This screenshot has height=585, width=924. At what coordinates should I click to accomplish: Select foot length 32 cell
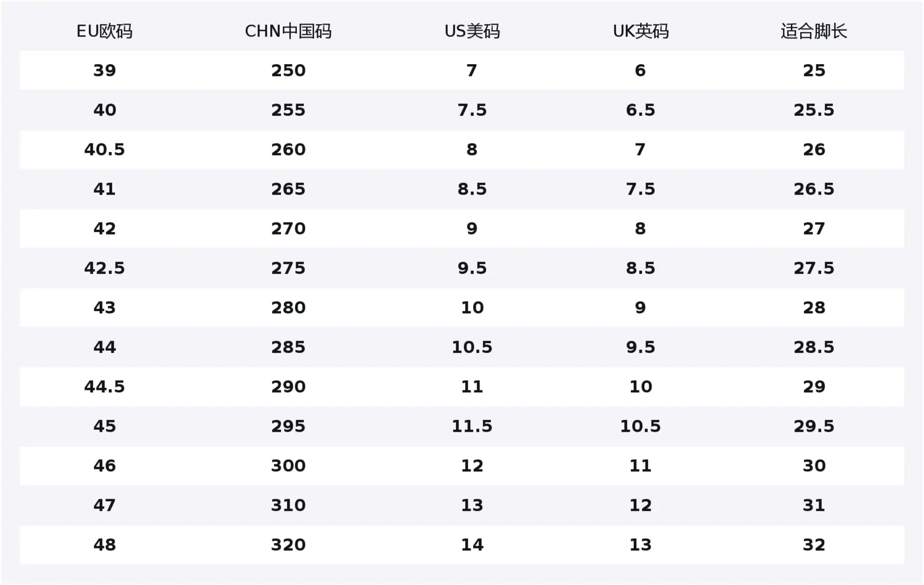point(814,544)
